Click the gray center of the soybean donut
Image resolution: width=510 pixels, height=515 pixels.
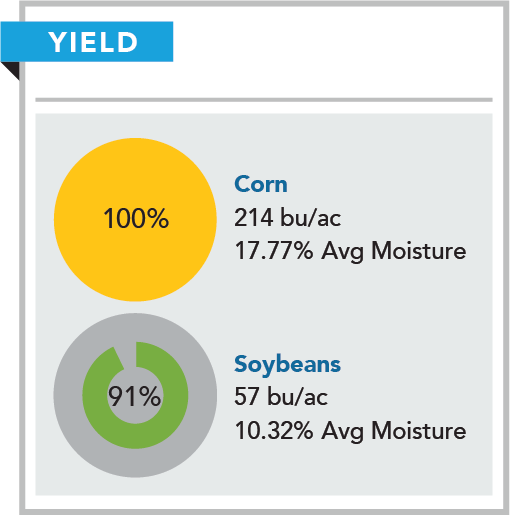[x=135, y=417]
